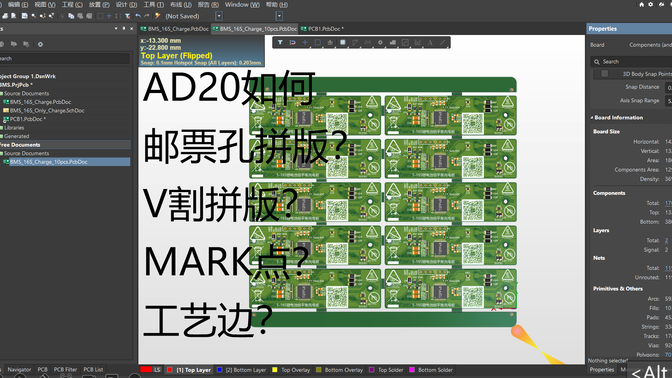Select the interactive routing tool in the active bar
Viewport: 672px width, 378px height.
pyautogui.click(x=355, y=42)
